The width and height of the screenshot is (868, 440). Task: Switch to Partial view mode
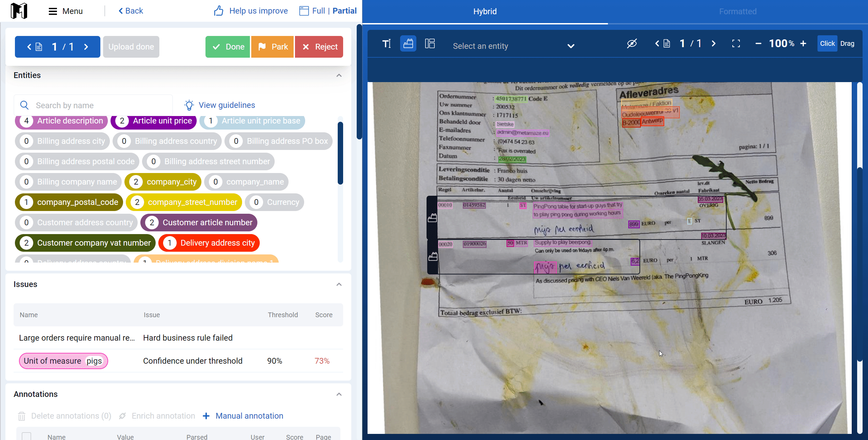(x=344, y=11)
